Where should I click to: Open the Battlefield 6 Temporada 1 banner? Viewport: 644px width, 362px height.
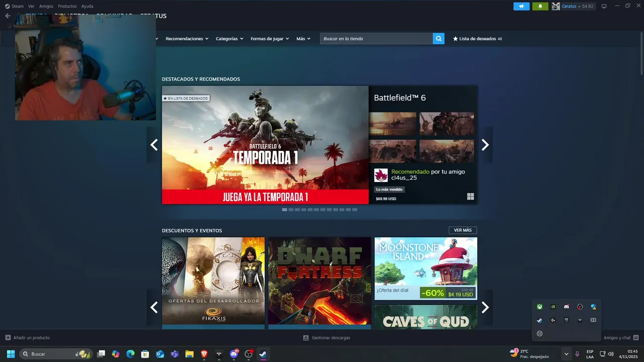coord(265,145)
